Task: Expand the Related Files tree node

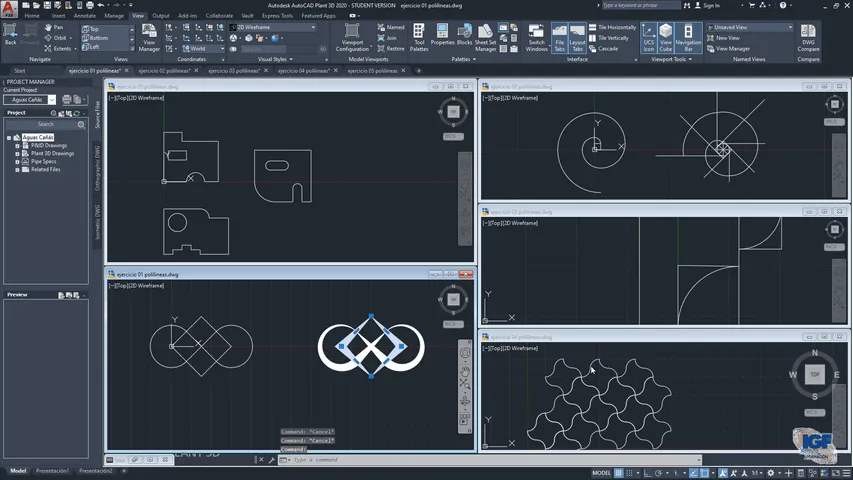Action: pyautogui.click(x=17, y=170)
